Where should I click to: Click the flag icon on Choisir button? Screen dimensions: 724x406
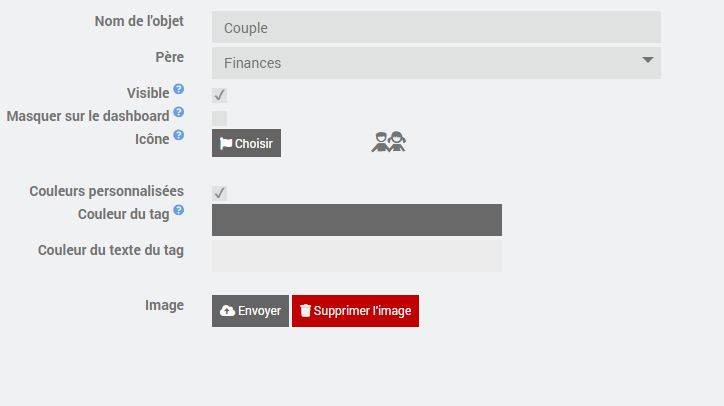[x=226, y=144]
